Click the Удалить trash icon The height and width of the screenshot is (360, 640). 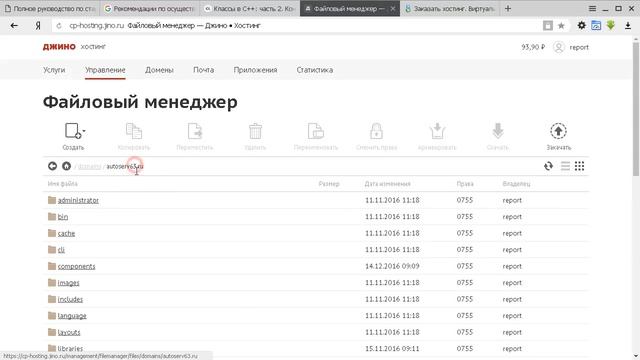(x=255, y=131)
